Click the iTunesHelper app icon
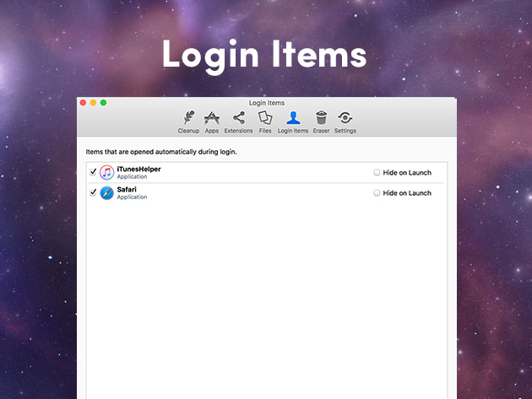Viewport: 532px width, 399px height. 107,173
